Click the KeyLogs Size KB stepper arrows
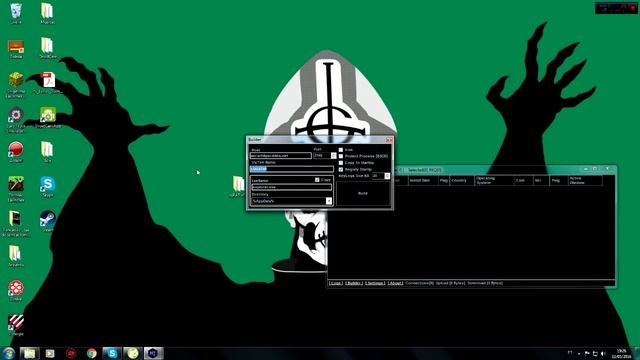 click(x=387, y=176)
